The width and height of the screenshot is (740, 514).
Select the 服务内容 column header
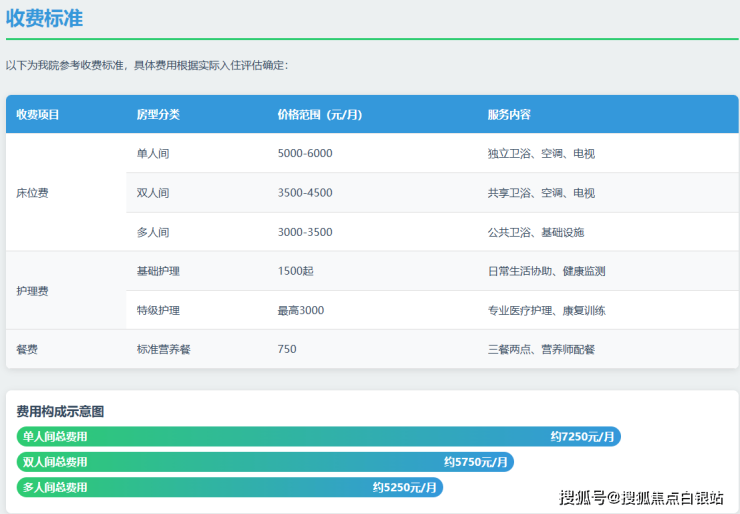pyautogui.click(x=509, y=115)
